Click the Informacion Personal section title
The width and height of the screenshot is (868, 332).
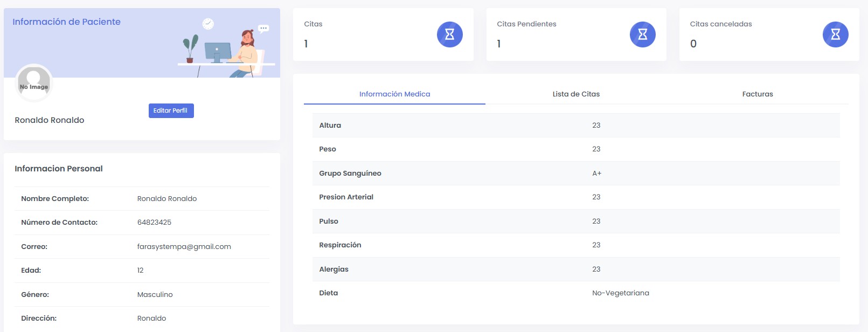pyautogui.click(x=59, y=169)
